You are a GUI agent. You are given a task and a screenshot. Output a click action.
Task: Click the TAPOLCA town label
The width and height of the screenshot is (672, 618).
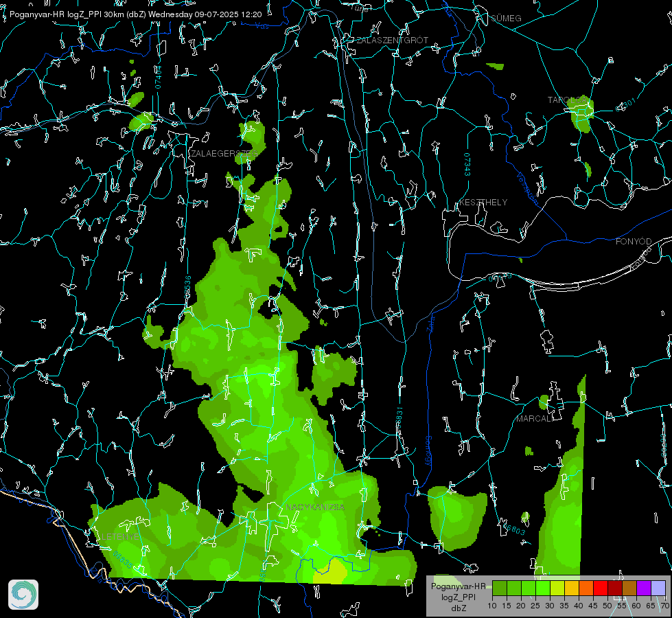coord(568,100)
